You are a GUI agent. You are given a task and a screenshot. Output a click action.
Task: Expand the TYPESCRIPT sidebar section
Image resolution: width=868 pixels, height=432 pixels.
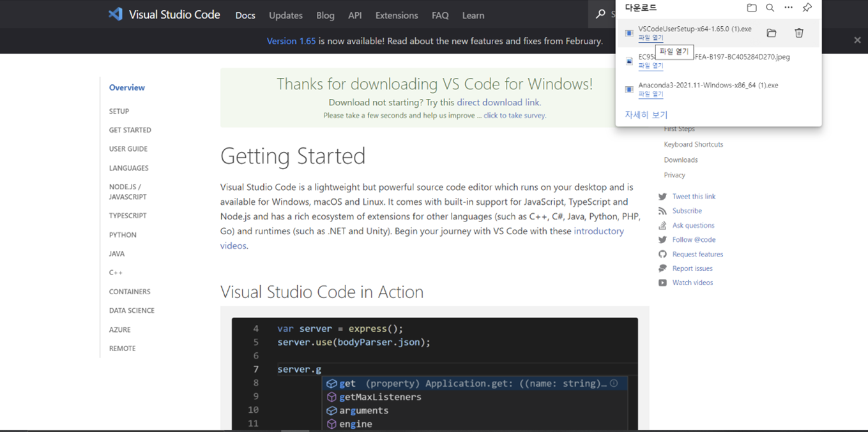(x=128, y=216)
